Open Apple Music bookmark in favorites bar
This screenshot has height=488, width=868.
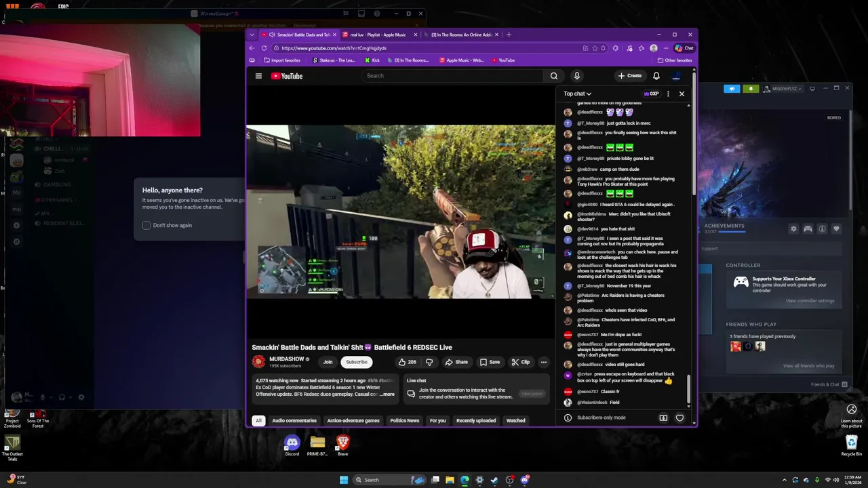click(462, 60)
